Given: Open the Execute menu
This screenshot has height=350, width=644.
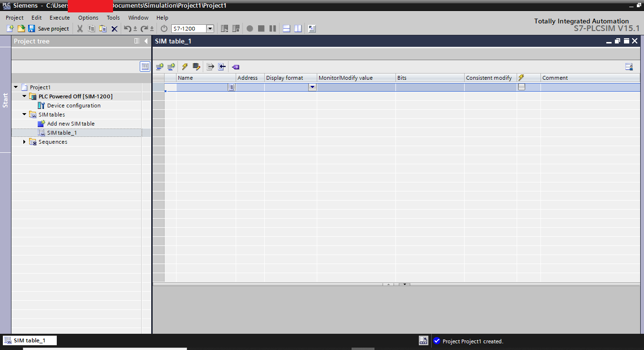Looking at the screenshot, I should [60, 18].
